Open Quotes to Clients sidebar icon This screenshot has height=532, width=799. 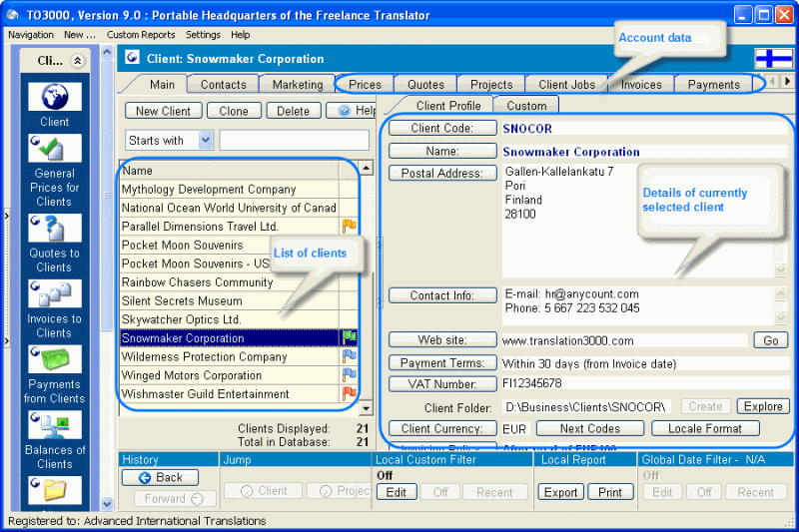click(x=55, y=228)
